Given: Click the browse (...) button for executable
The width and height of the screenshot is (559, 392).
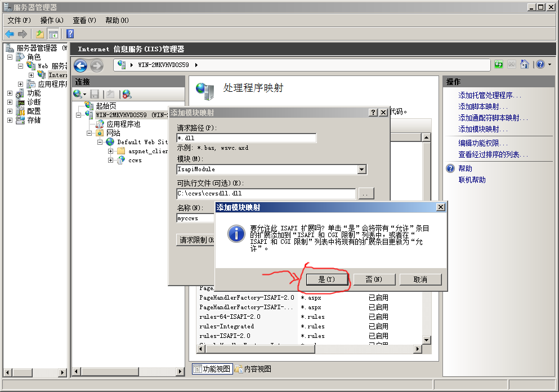Looking at the screenshot, I should pos(366,194).
